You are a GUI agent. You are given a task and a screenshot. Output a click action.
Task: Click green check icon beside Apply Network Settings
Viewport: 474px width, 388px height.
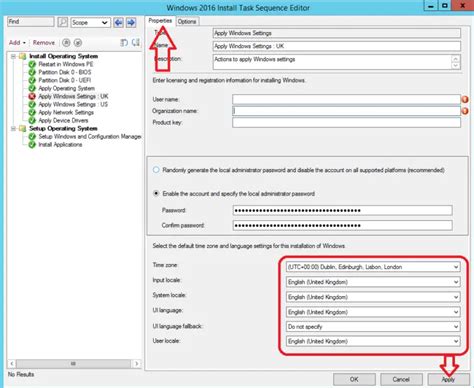tap(32, 112)
